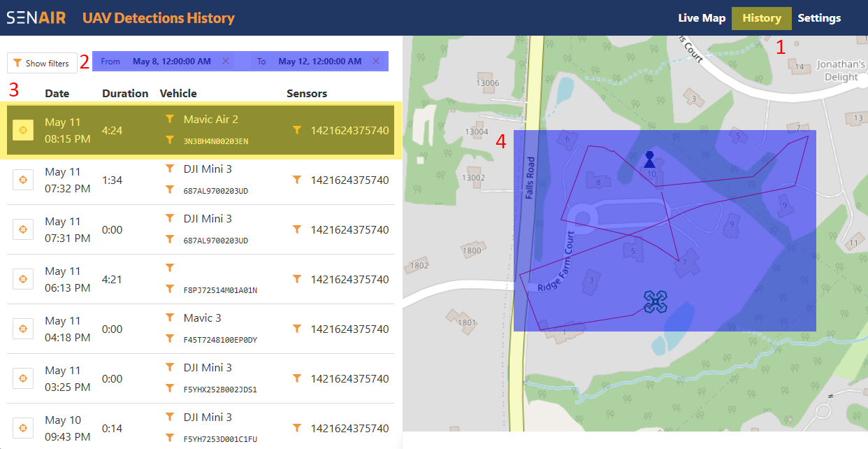Click the locate icon for May 11 04:18 PM
Image resolution: width=868 pixels, height=449 pixels.
point(23,329)
